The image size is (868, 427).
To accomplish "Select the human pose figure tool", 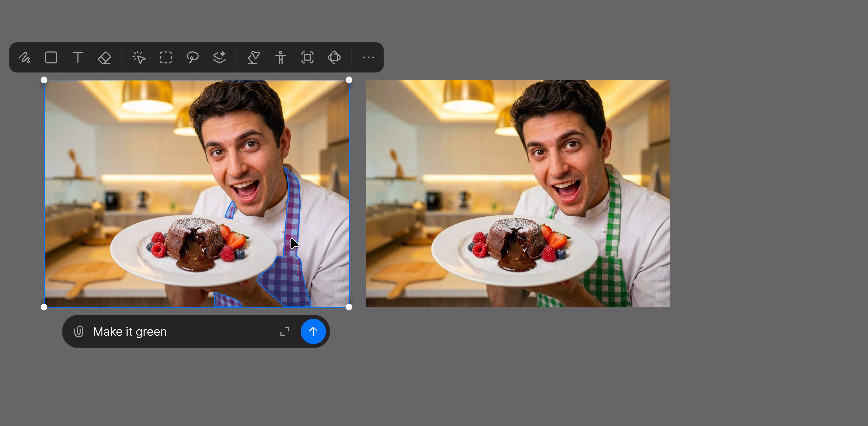I will (x=280, y=58).
